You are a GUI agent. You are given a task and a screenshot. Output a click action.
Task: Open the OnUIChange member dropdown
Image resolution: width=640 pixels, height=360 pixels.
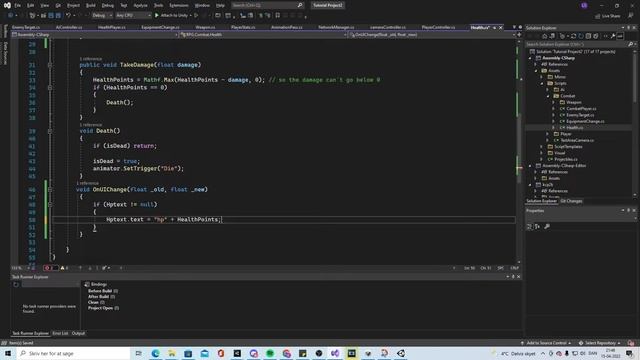tap(432, 35)
